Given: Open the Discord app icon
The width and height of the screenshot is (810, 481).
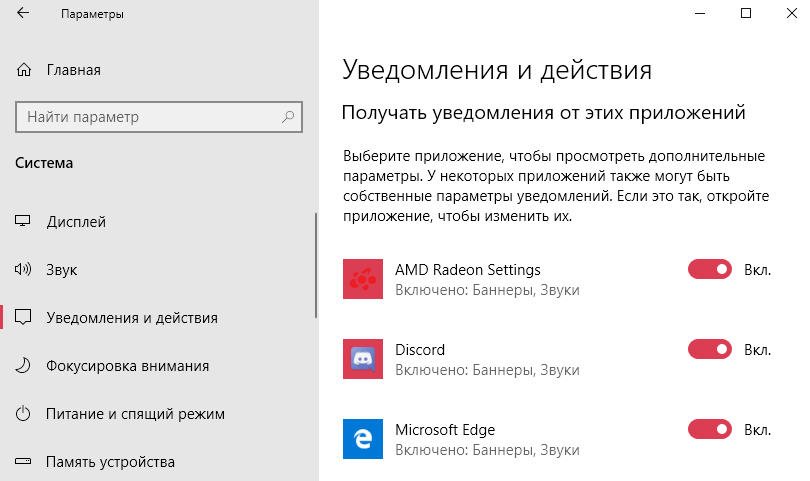Looking at the screenshot, I should tap(362, 359).
